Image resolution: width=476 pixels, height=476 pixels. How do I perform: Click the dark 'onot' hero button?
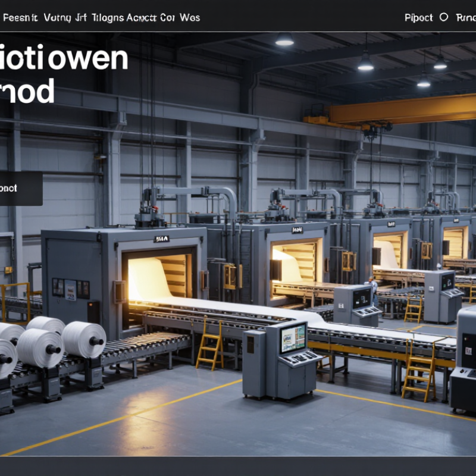pyautogui.click(x=21, y=189)
